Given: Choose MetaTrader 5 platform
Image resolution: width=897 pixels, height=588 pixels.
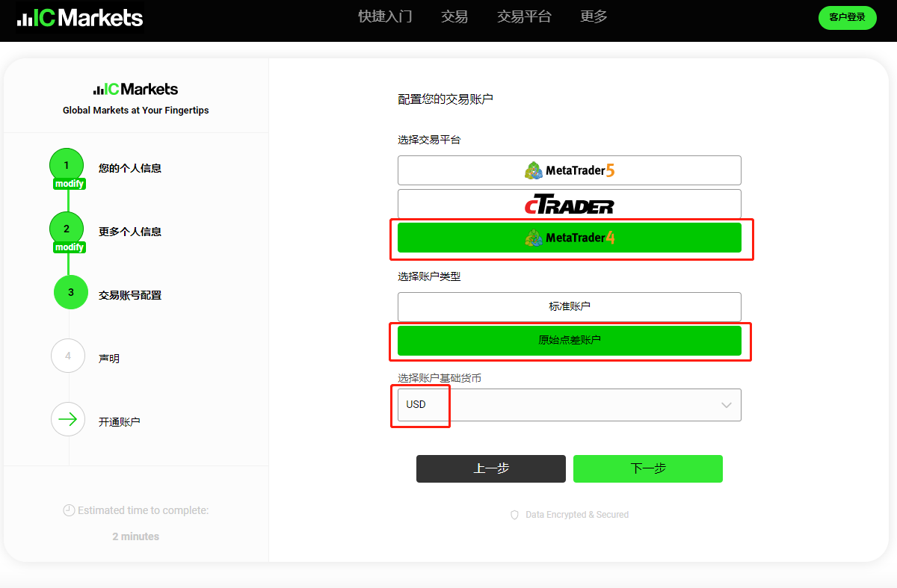Looking at the screenshot, I should pyautogui.click(x=570, y=170).
